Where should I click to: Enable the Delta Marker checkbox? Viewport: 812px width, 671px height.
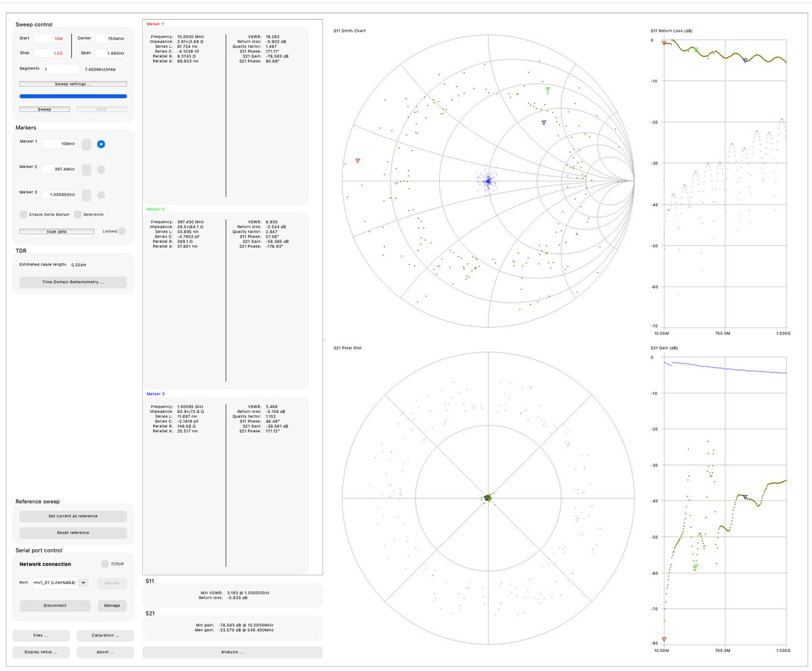(24, 215)
